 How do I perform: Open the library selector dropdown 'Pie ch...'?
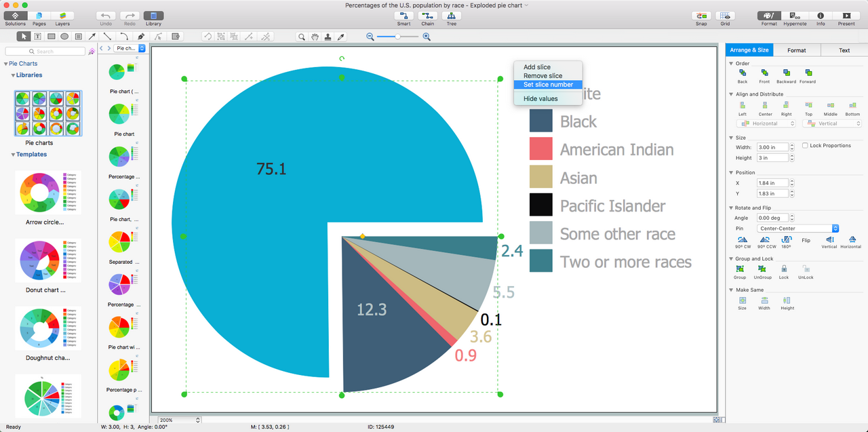[x=130, y=48]
